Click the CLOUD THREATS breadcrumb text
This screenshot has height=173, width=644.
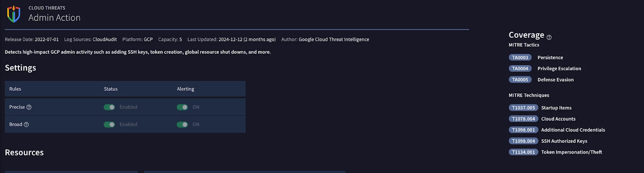pos(47,8)
